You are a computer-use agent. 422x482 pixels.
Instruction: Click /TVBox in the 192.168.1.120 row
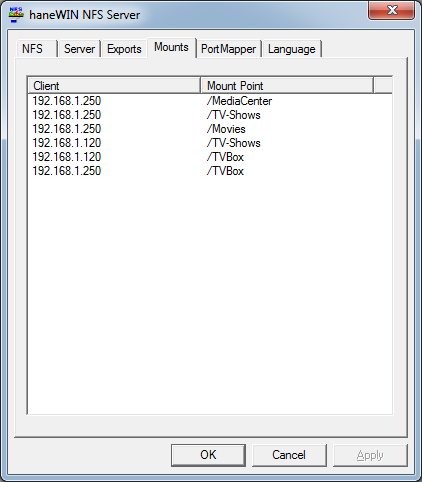pyautogui.click(x=225, y=157)
